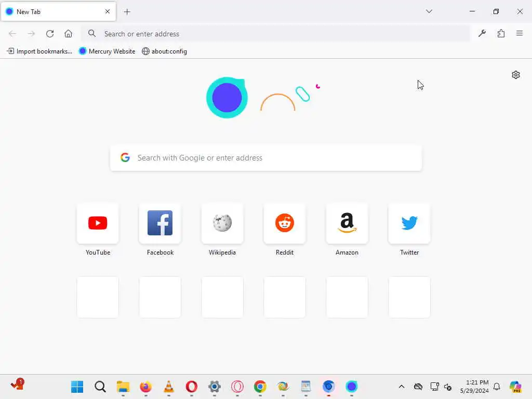Open the Facebook shortcut tile
The width and height of the screenshot is (532, 399).
(x=160, y=223)
